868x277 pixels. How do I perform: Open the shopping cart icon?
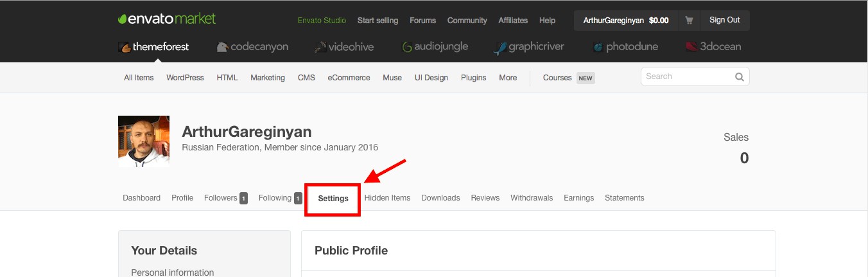pos(689,21)
